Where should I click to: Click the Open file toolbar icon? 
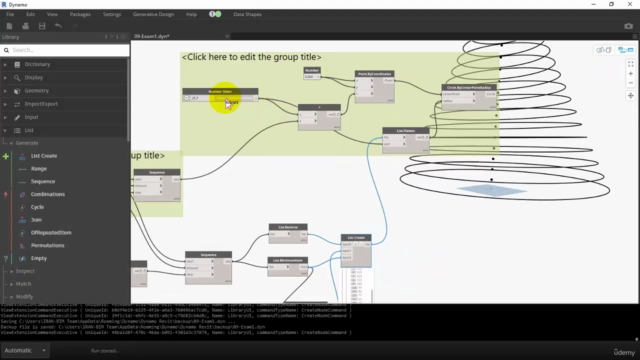pyautogui.click(x=25, y=26)
